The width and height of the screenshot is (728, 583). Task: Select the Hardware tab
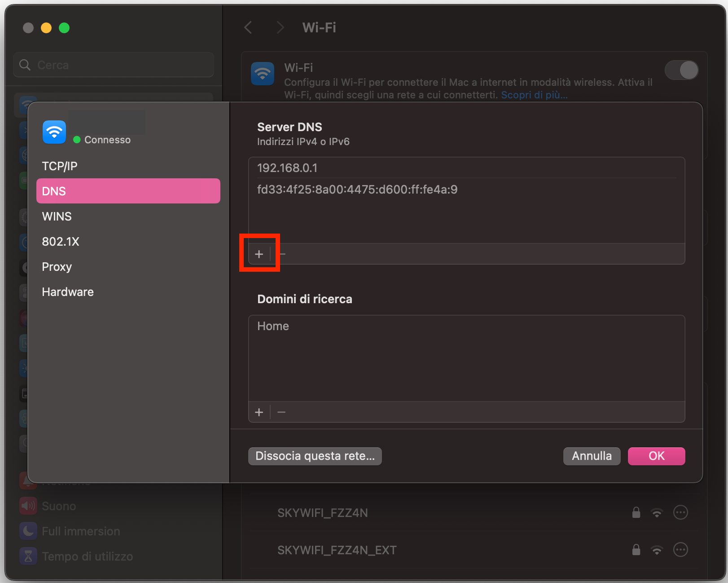point(67,291)
